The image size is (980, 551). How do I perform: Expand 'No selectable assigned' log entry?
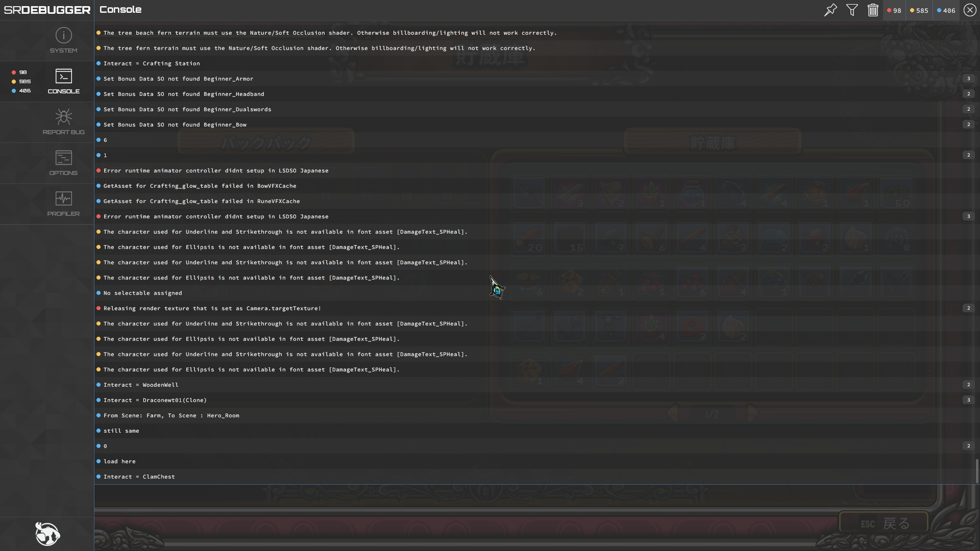point(142,293)
